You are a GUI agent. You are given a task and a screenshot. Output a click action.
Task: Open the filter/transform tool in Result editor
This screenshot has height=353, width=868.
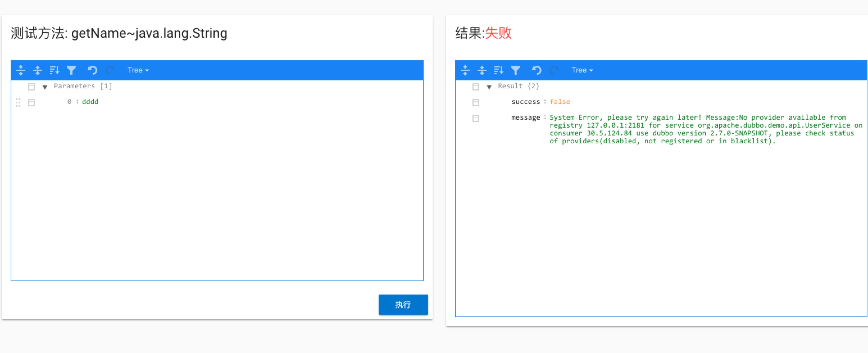pos(516,70)
